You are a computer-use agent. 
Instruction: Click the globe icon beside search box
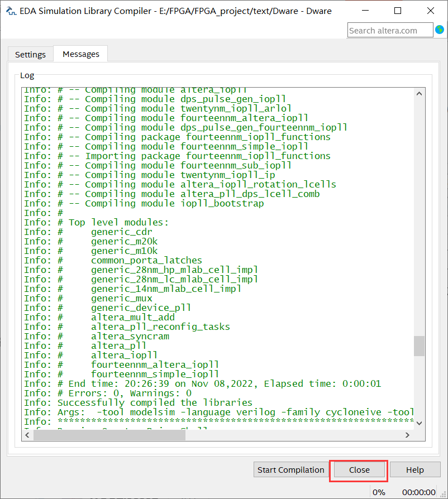point(440,30)
